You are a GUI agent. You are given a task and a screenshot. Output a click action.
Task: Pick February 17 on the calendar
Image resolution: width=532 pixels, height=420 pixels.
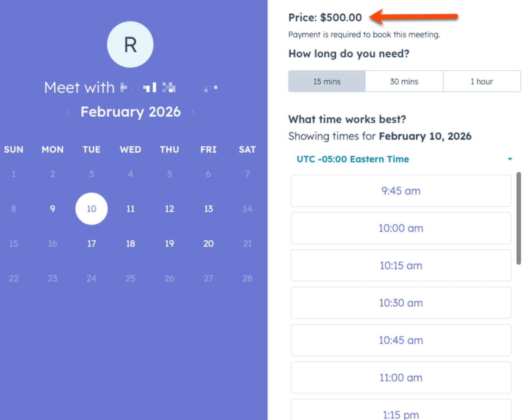coord(92,244)
